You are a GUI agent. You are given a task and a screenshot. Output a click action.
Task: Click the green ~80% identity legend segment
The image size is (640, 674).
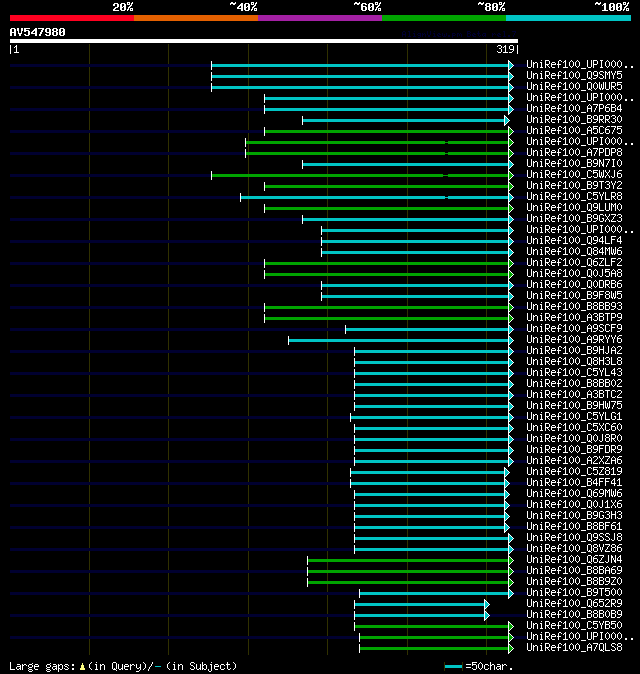[444, 18]
